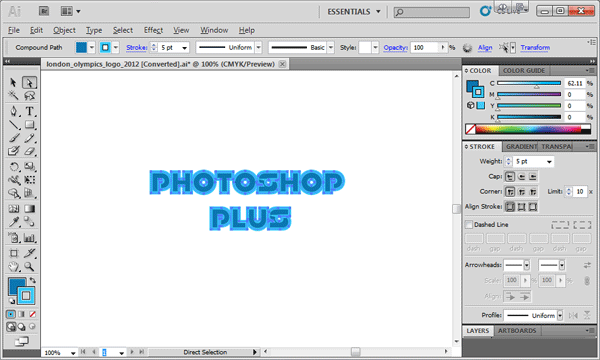
Task: Select the Zoom magnifier tool
Action: point(29,266)
